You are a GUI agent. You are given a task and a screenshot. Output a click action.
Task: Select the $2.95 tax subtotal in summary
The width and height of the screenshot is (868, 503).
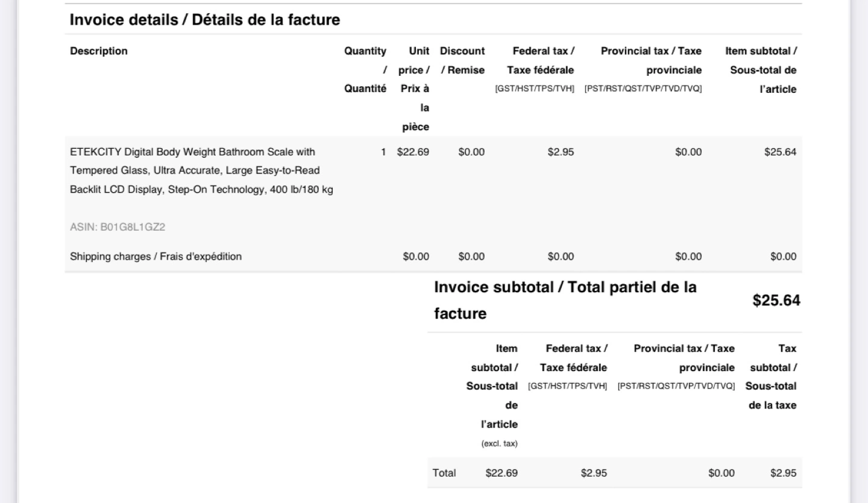pos(784,473)
